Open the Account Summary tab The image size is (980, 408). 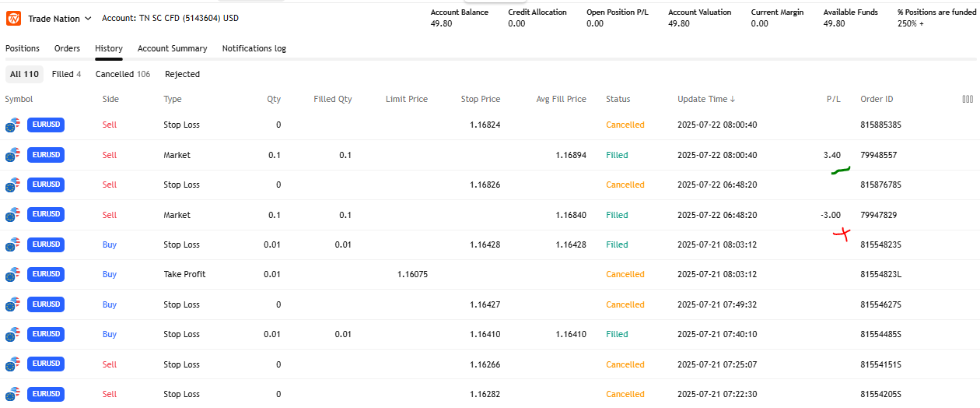172,48
